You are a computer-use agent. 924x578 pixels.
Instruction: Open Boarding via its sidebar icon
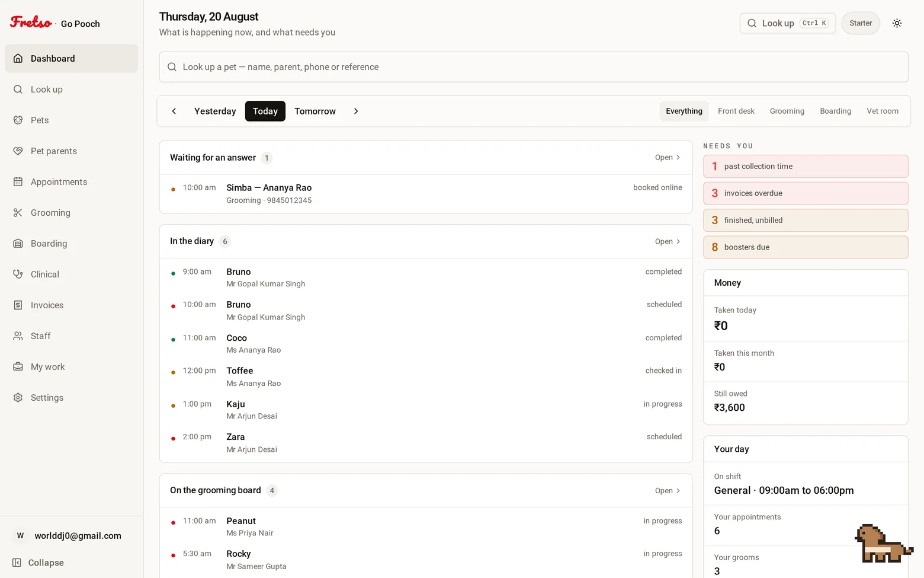pos(18,244)
